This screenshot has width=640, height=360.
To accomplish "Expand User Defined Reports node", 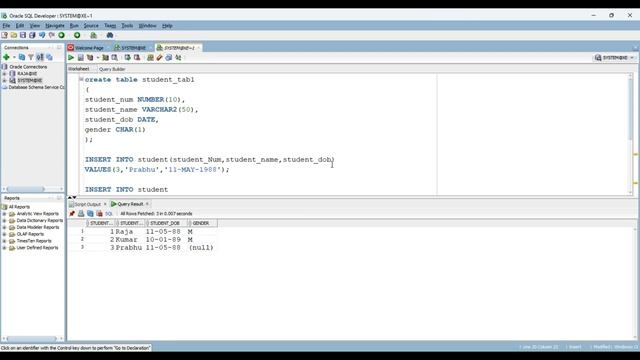I will pos(4,248).
